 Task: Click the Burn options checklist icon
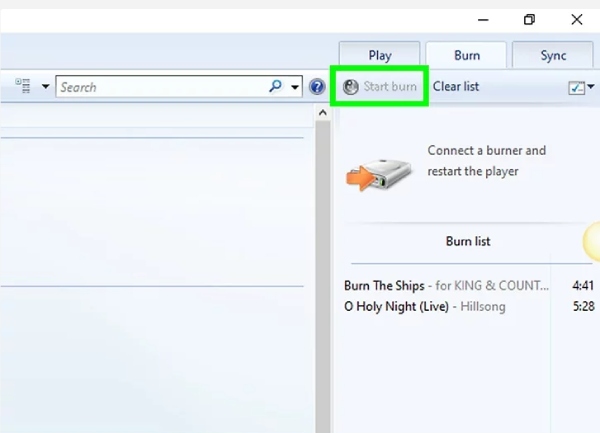pos(576,87)
